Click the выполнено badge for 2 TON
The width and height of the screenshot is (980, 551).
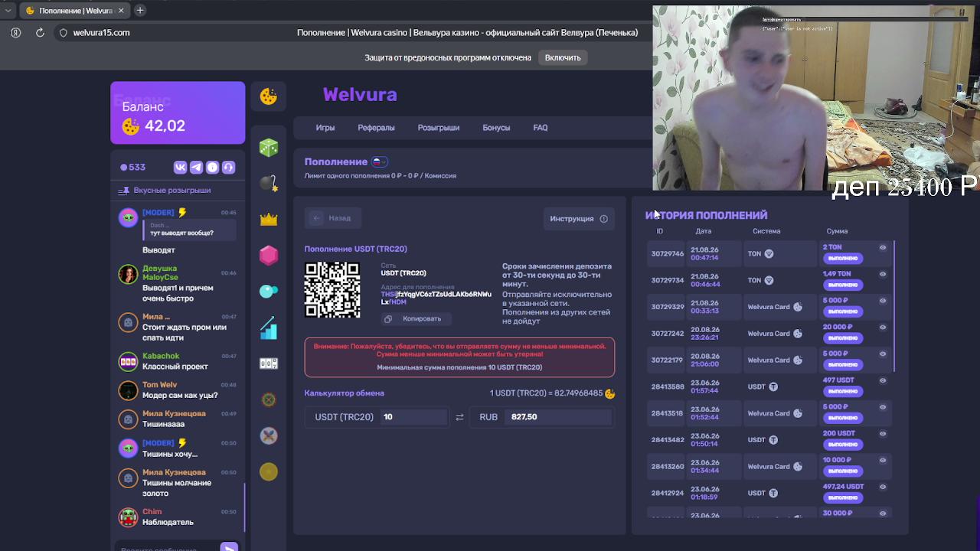[x=843, y=258]
